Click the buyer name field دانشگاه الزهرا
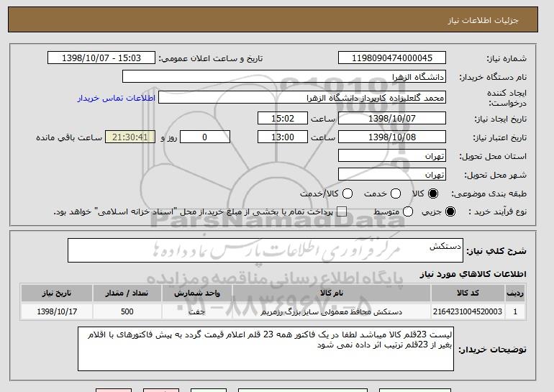The height and width of the screenshot is (392, 554). point(284,77)
